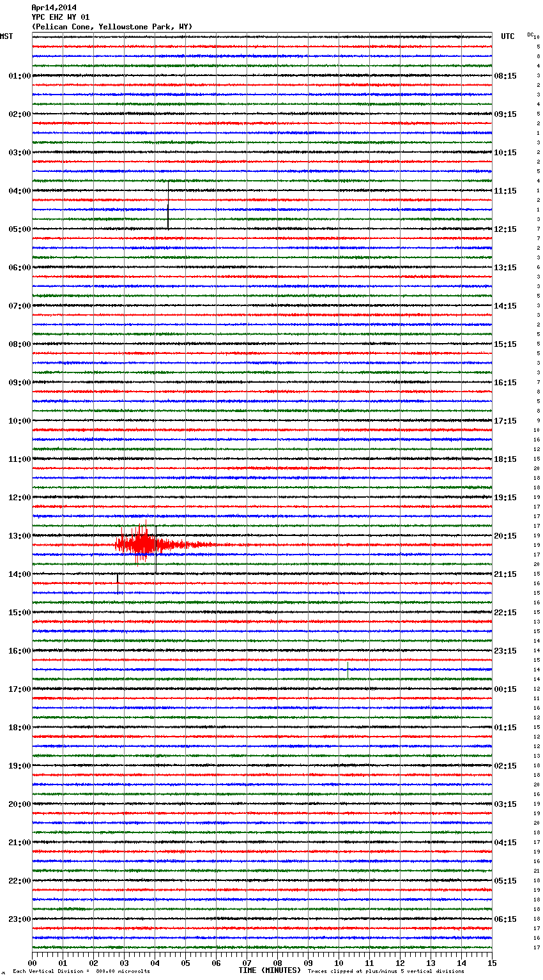
Task: Click the "DC" column header at top right
Action: click(530, 34)
